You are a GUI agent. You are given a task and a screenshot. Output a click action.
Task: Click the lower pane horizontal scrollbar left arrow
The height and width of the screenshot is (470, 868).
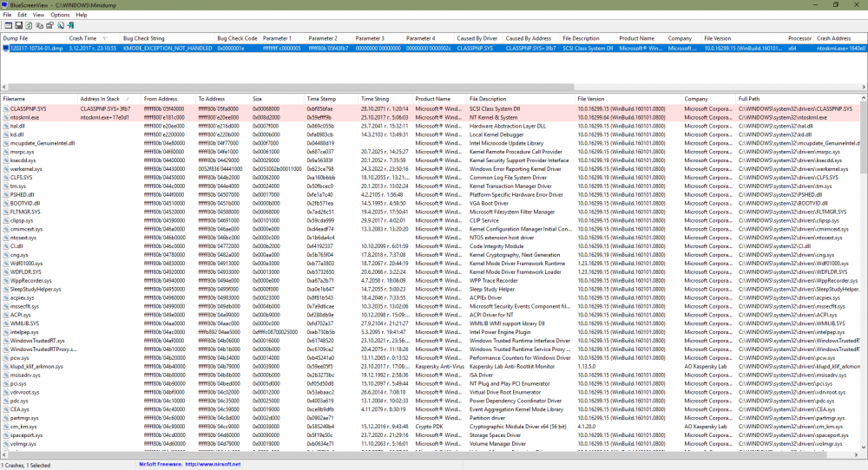pyautogui.click(x=3, y=455)
